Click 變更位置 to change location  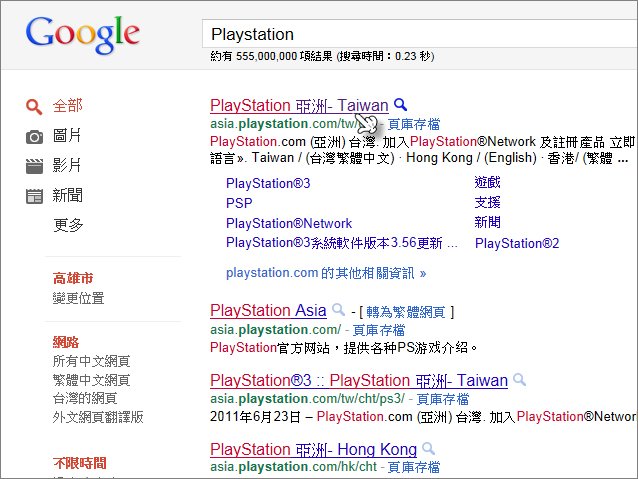click(x=78, y=298)
